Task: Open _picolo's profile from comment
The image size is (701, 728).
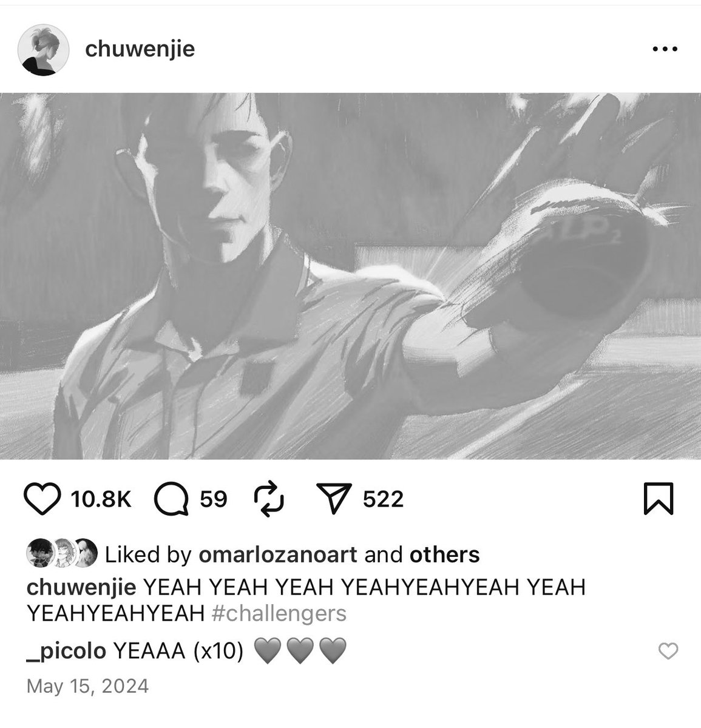Action: point(67,651)
